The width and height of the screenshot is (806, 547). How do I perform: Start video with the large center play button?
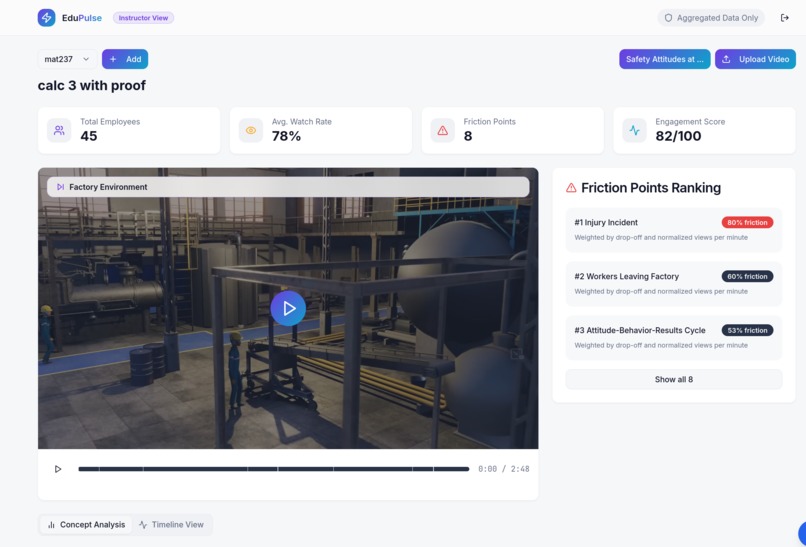[x=288, y=308]
